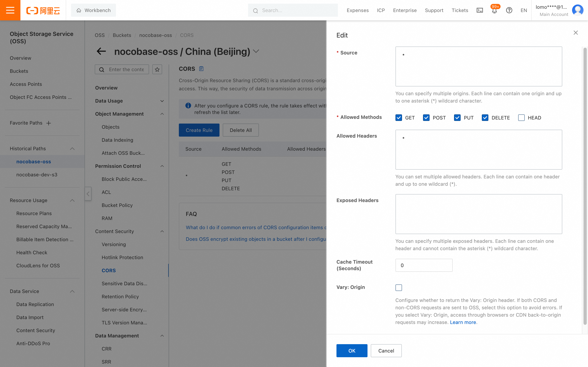This screenshot has height=367, width=588.
Task: Uncheck the DELETE method checkbox
Action: coord(485,118)
